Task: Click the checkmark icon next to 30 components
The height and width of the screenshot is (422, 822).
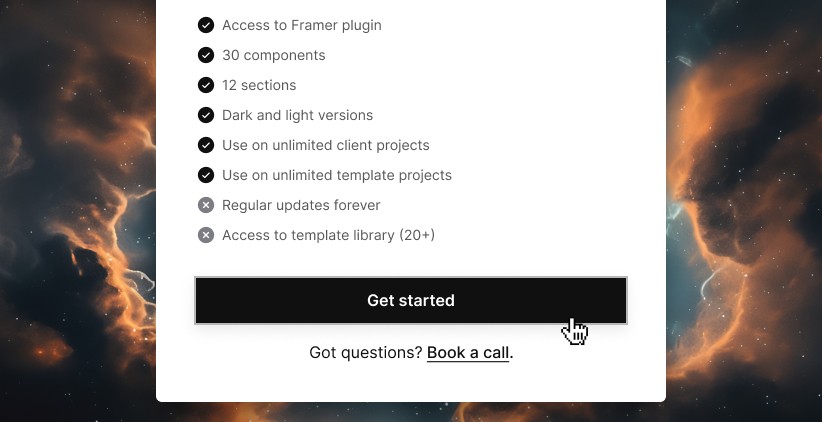Action: (x=206, y=55)
